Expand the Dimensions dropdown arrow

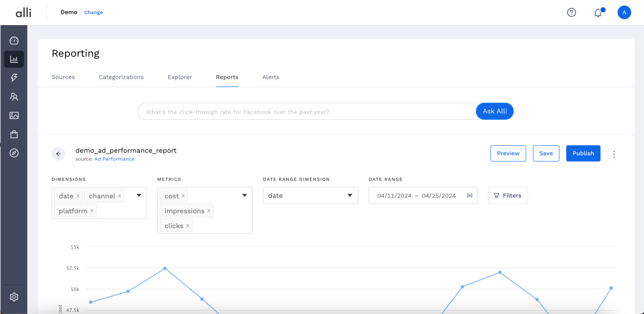(x=139, y=196)
